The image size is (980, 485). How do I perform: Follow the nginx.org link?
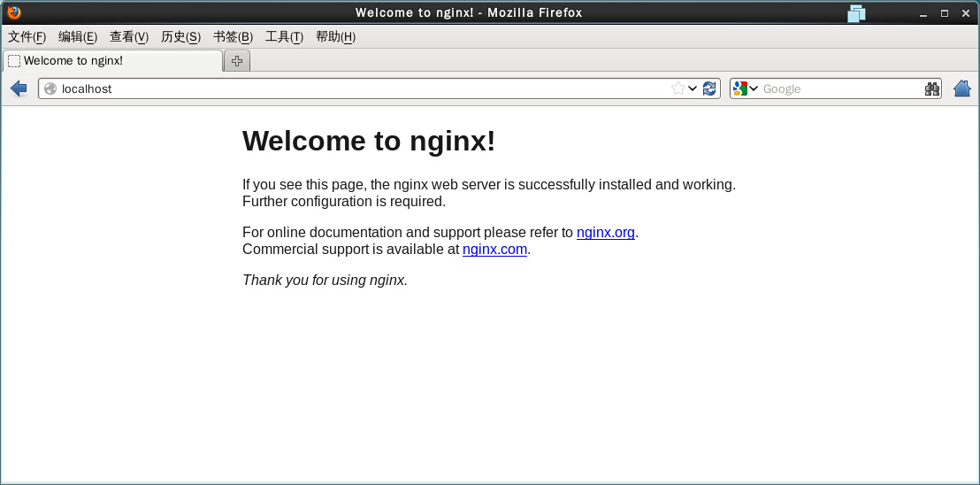point(606,233)
